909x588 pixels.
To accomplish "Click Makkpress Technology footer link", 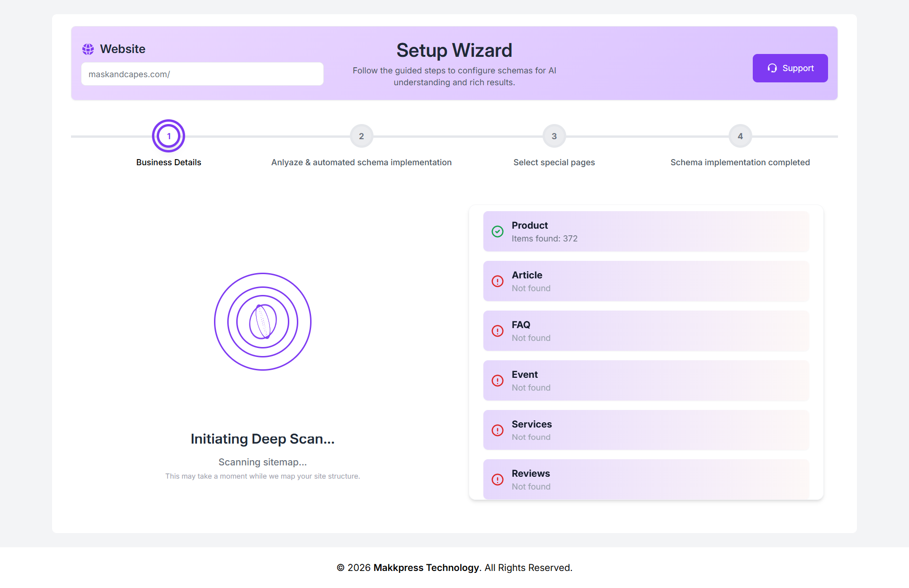I will [x=426, y=568].
